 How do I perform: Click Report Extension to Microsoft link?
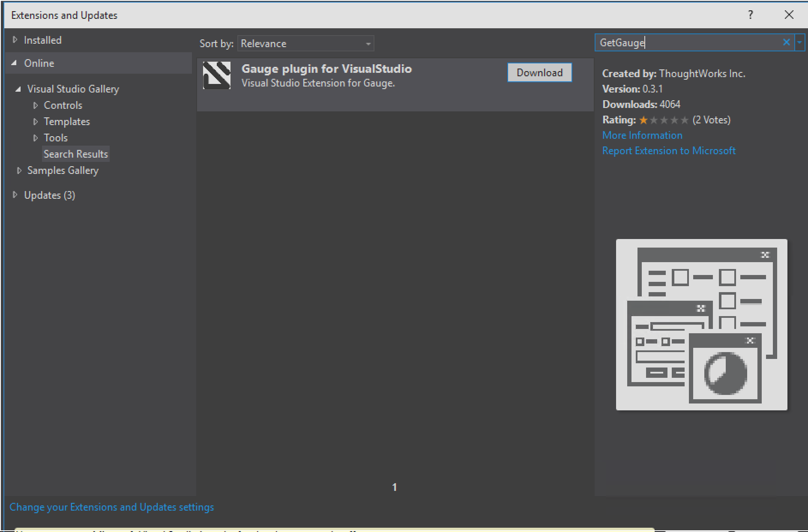669,151
